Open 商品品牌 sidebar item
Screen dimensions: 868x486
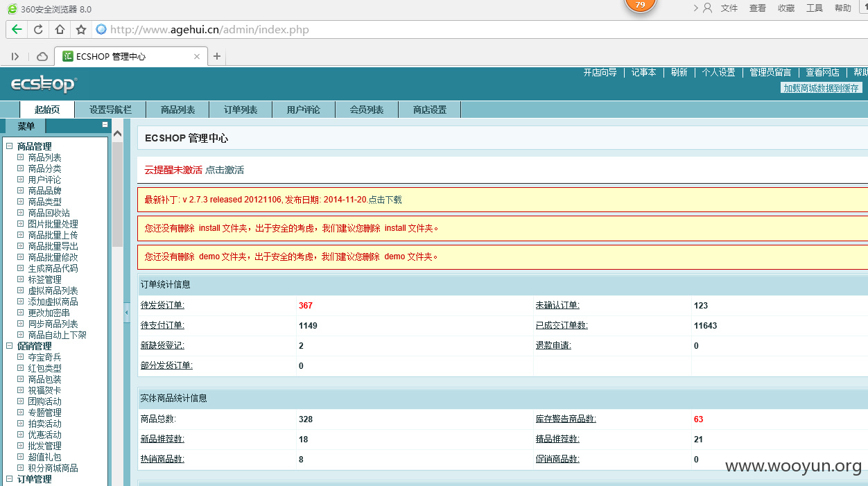44,191
